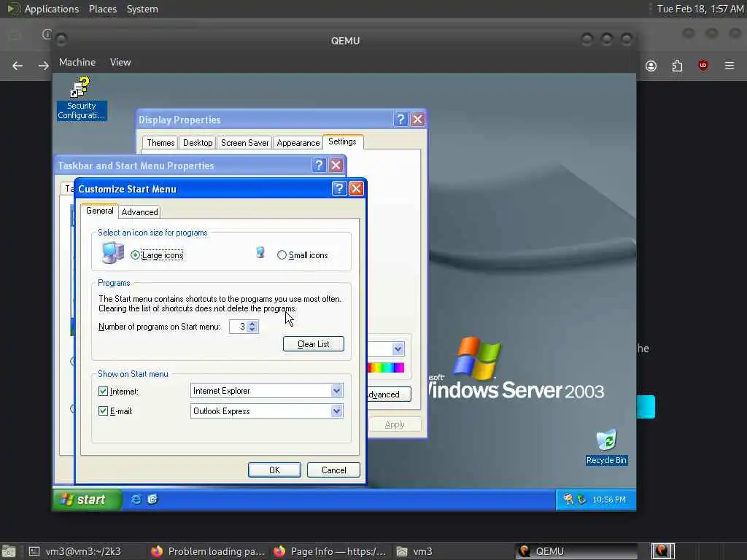747x560 pixels.
Task: Click the rainbow color quality bar
Action: 386,367
